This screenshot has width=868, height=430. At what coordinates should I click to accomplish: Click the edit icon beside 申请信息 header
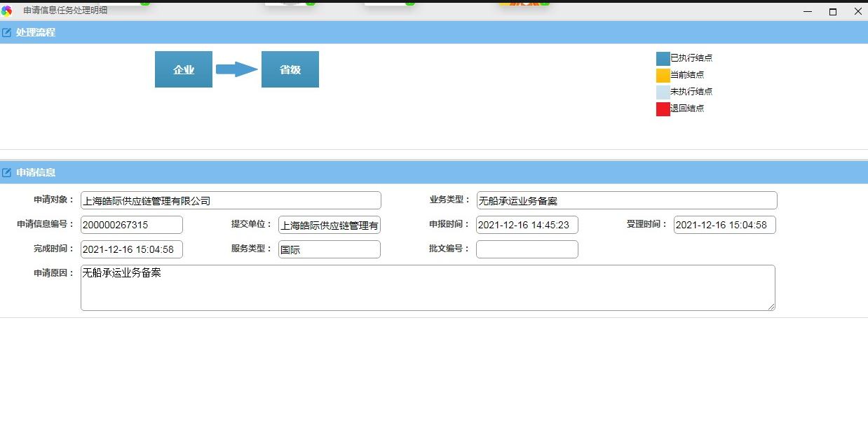tap(8, 172)
